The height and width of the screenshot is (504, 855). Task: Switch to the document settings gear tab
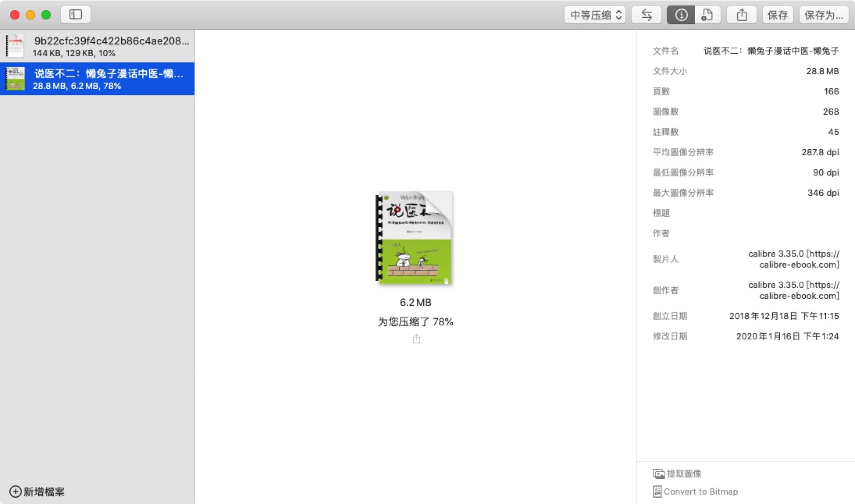point(707,15)
